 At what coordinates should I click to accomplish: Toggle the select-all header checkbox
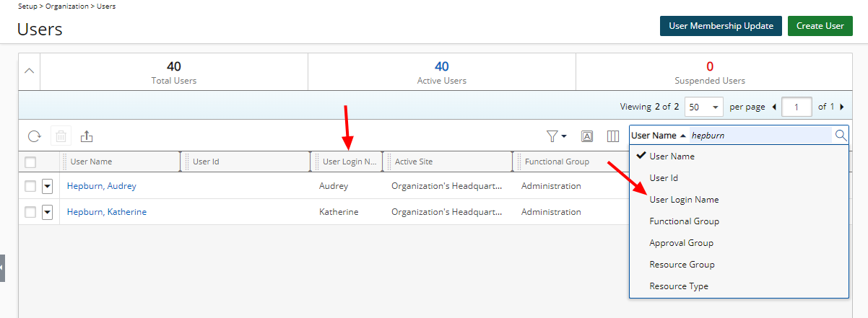point(30,162)
